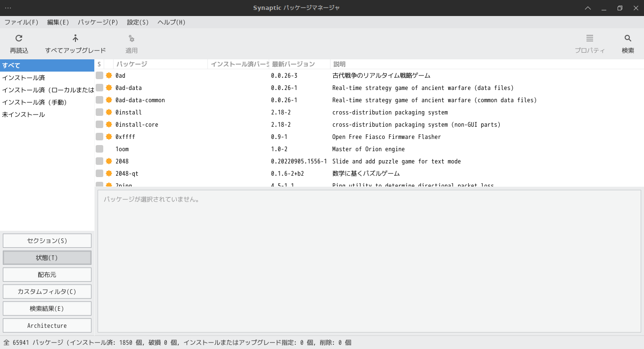
Task: Click the orange supported icon for 0ad
Action: (109, 75)
